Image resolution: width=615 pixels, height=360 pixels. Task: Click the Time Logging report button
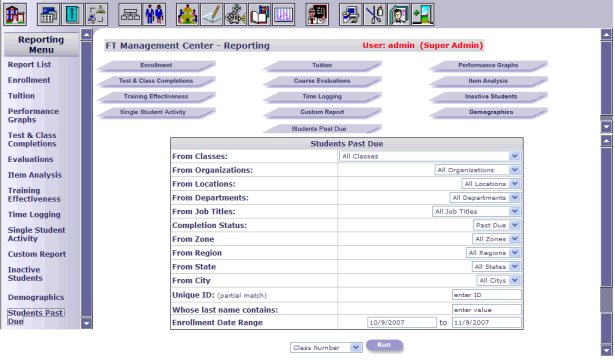point(322,97)
